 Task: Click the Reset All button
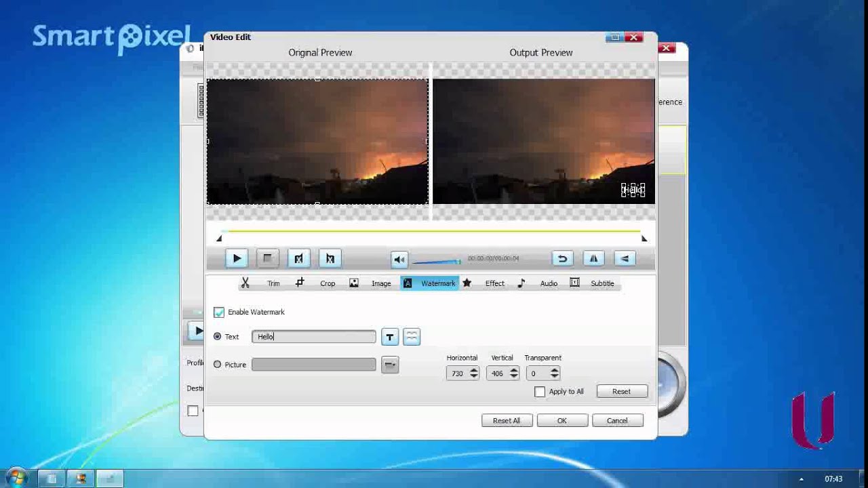click(507, 420)
